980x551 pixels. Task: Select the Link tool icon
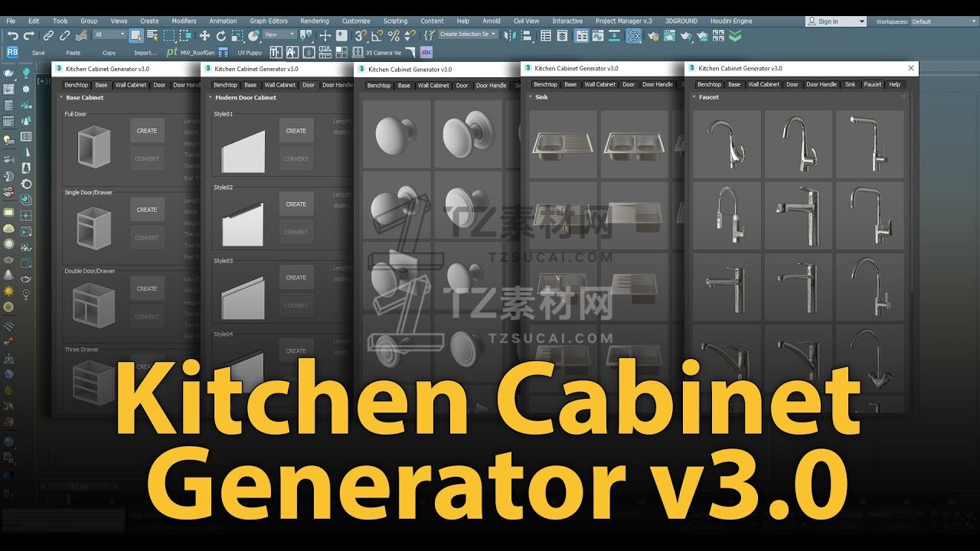(x=48, y=35)
